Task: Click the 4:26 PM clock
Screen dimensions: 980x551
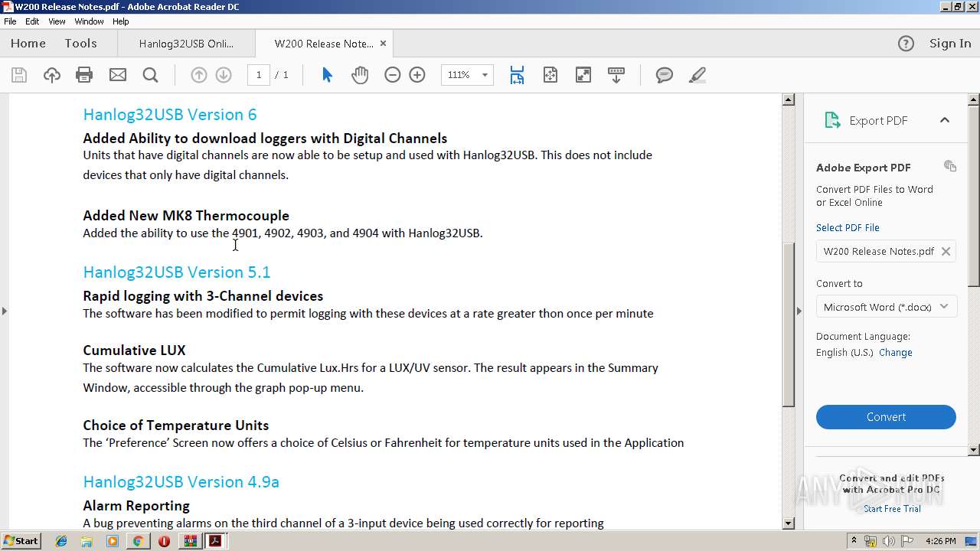Action: click(941, 541)
